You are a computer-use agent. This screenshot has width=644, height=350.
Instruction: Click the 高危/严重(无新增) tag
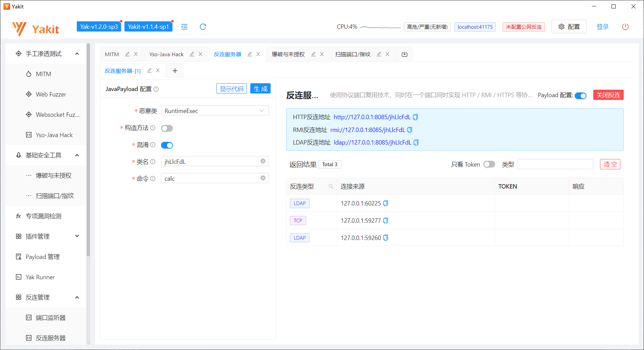tap(427, 27)
